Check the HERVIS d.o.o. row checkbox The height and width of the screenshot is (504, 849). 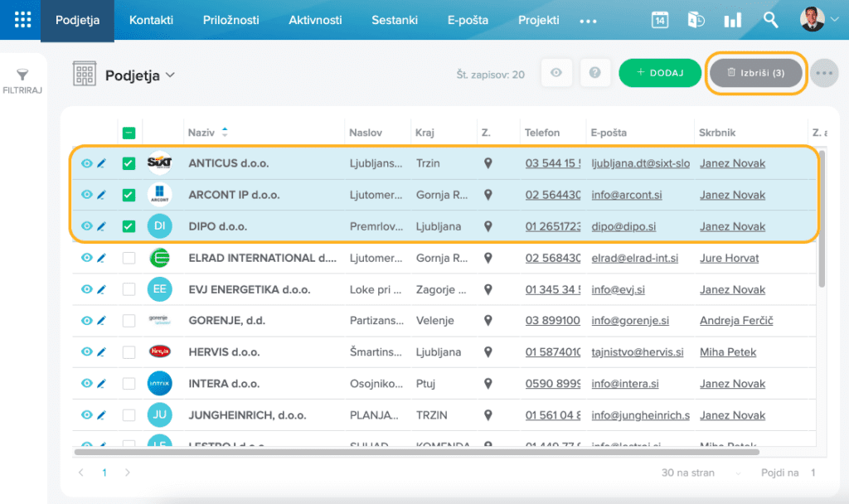(129, 351)
